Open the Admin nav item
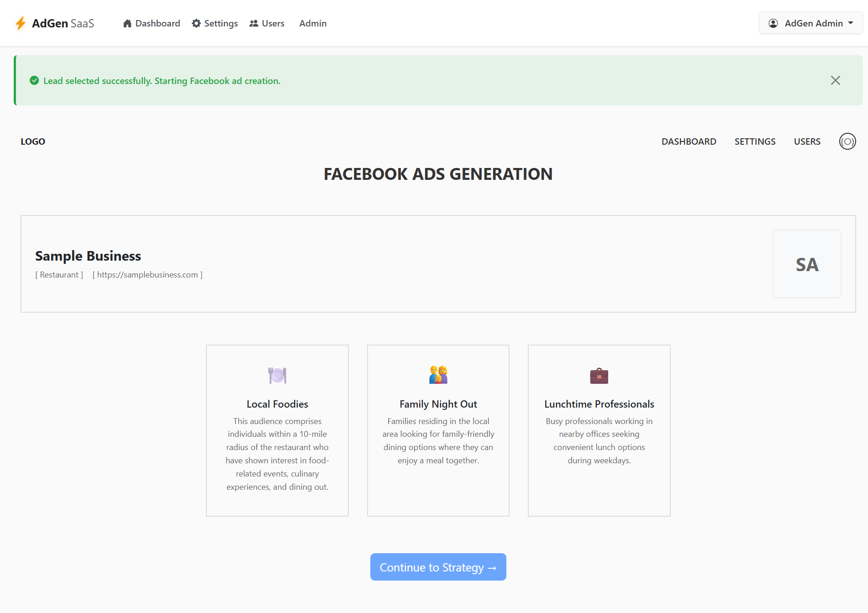Viewport: 868px width, 613px height. (313, 23)
